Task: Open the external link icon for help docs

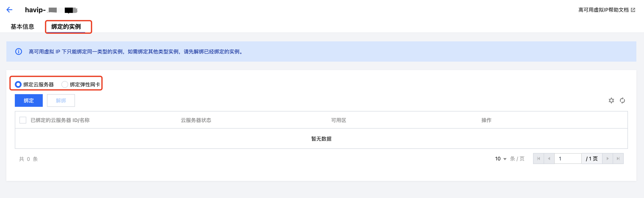Action: (x=633, y=10)
